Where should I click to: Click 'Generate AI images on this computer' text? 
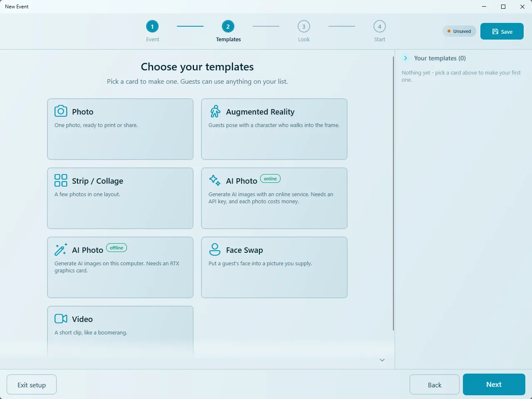click(x=117, y=267)
